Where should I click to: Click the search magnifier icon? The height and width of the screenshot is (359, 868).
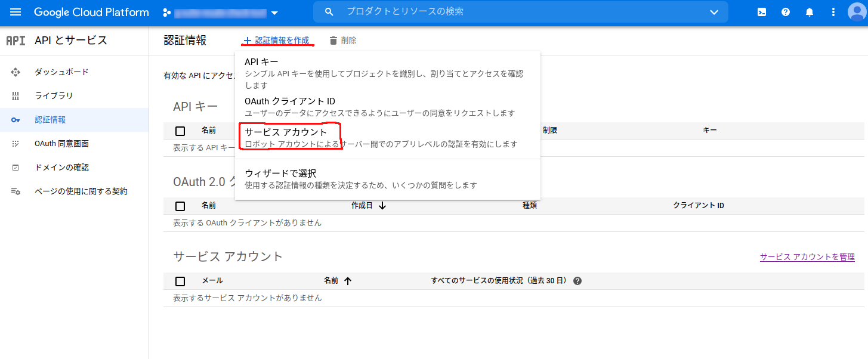tap(329, 12)
